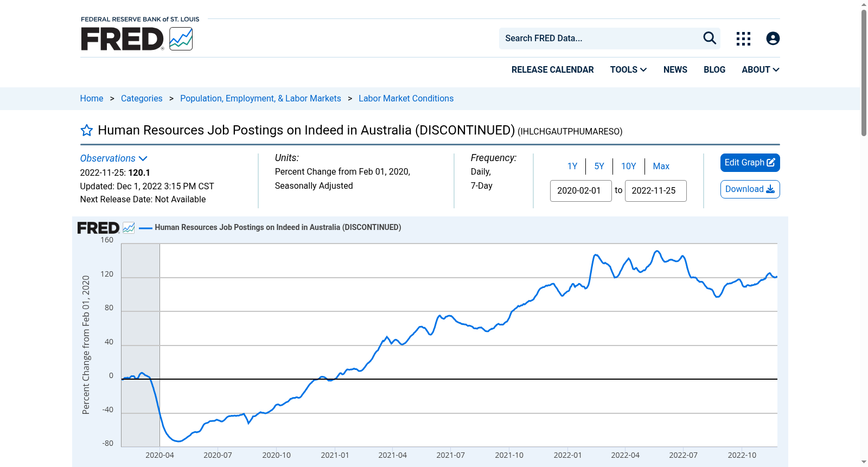Select the 5Y date range
This screenshot has width=868, height=467.
(599, 167)
